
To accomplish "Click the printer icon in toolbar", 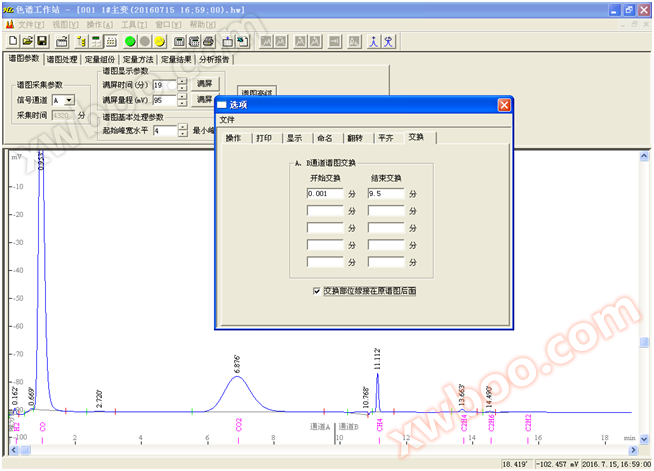I will point(208,42).
